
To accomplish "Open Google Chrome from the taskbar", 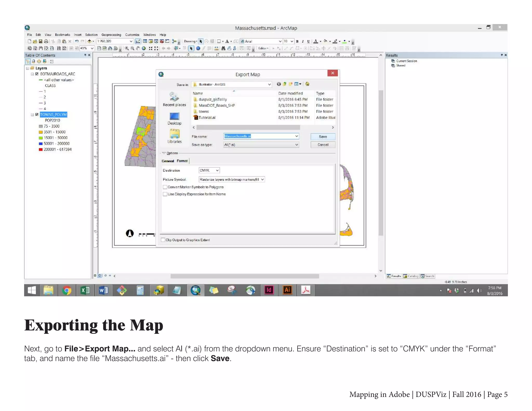I will coord(67,290).
